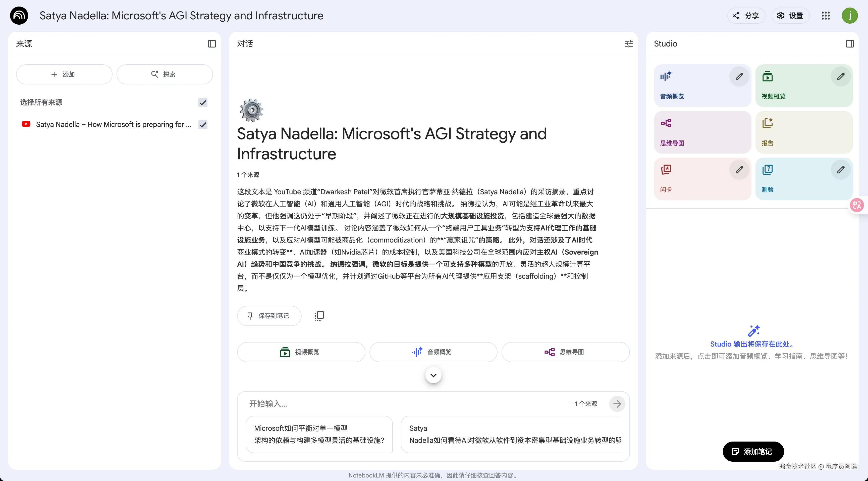
Task: Click pencil icon on 测验 quiz card
Action: [840, 170]
